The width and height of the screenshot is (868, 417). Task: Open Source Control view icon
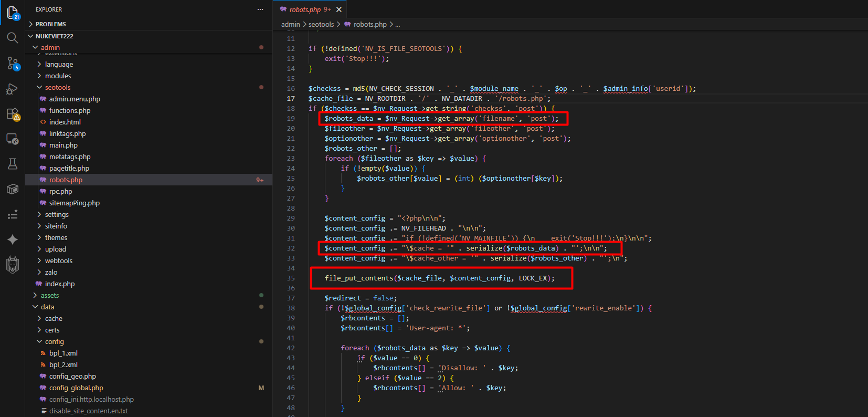pos(13,63)
